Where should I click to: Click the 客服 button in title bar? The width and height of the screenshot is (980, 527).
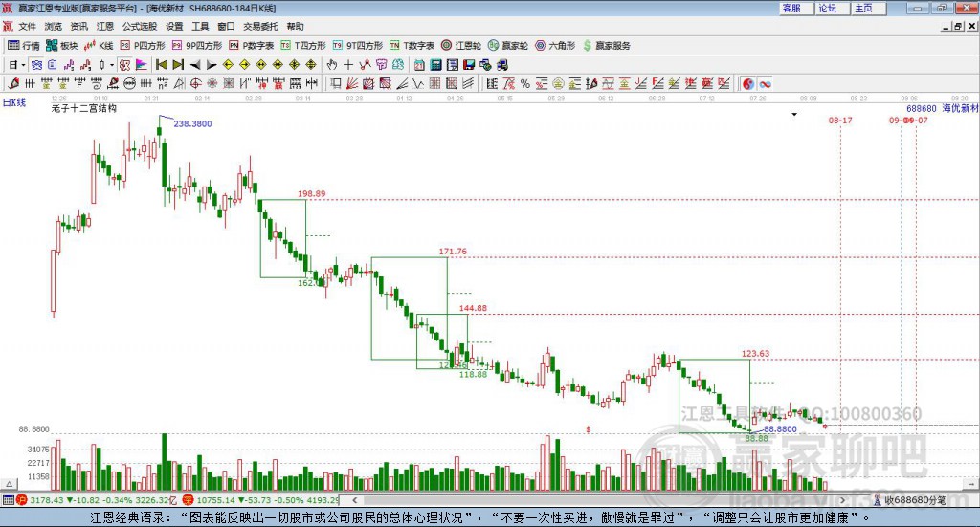coord(796,8)
